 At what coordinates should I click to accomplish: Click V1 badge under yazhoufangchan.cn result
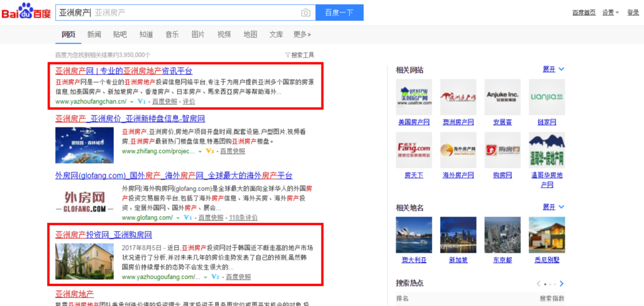[x=142, y=101]
